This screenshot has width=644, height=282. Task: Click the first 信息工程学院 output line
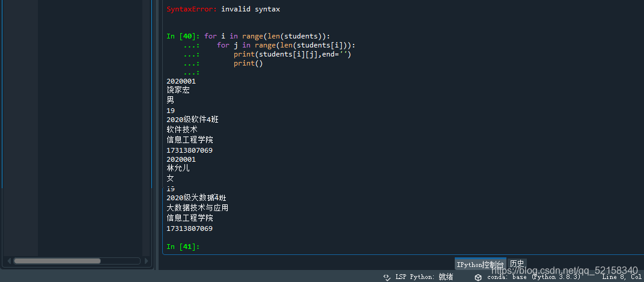coord(190,139)
